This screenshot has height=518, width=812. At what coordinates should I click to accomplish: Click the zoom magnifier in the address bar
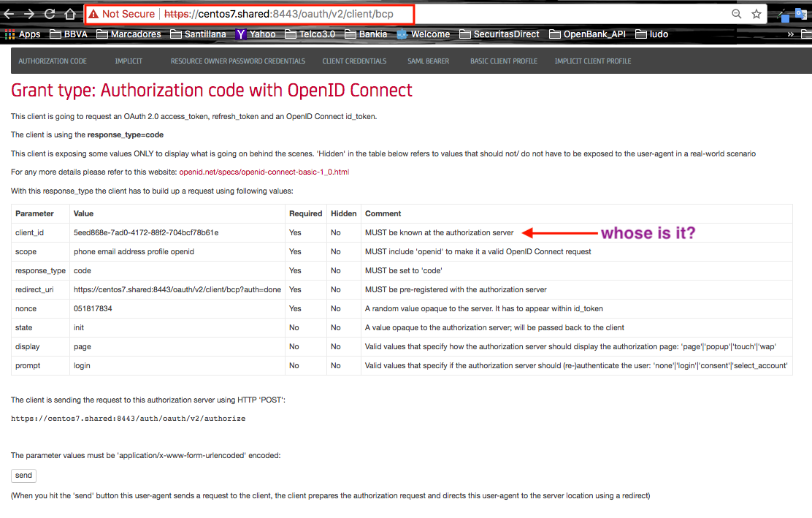(x=736, y=13)
